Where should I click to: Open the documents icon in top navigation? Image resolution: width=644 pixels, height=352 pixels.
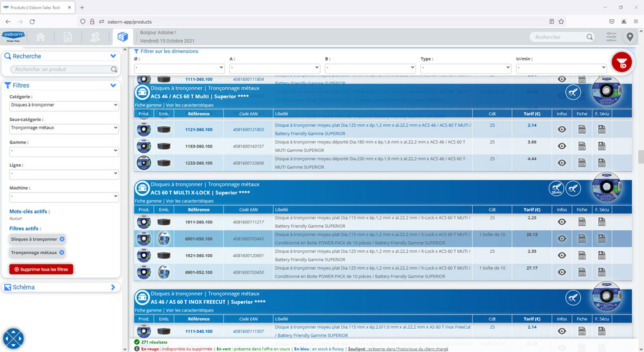(68, 37)
